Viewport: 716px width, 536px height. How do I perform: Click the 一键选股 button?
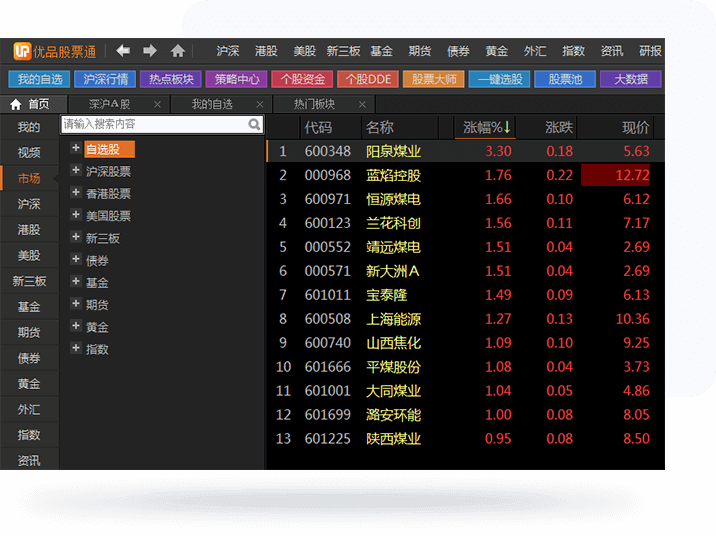tap(500, 79)
